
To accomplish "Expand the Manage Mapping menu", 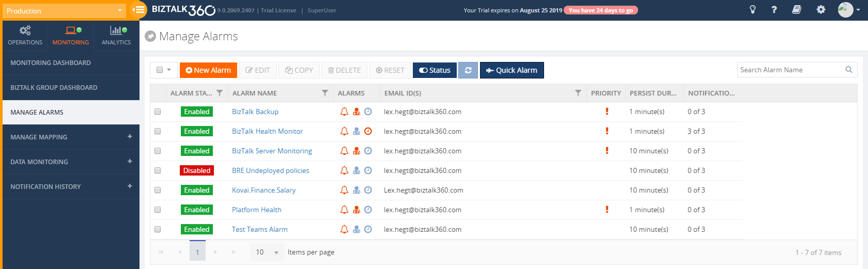I will [x=130, y=137].
